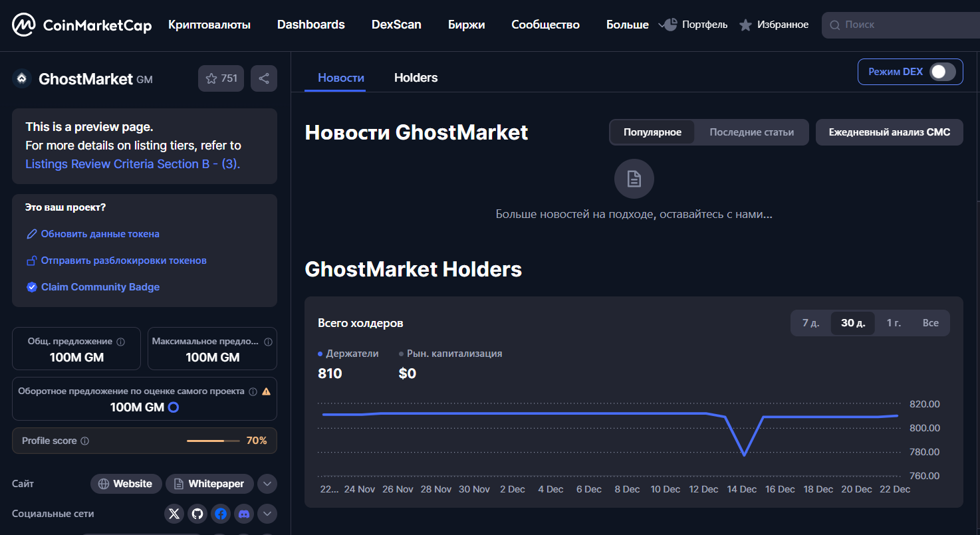Click the share icon button
The height and width of the screenshot is (535, 980).
point(264,78)
